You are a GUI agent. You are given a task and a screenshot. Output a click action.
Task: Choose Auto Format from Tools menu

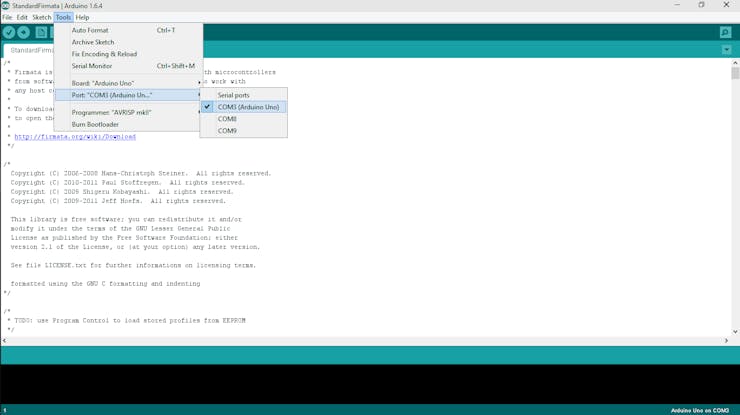coord(128,30)
